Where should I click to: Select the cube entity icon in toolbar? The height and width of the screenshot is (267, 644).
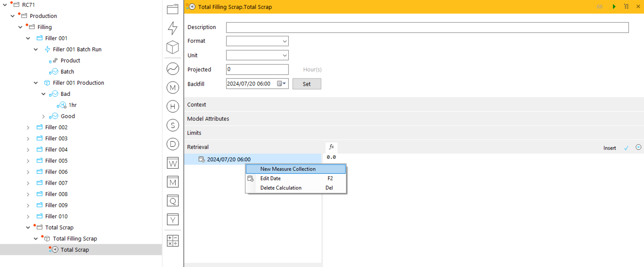pyautogui.click(x=173, y=47)
